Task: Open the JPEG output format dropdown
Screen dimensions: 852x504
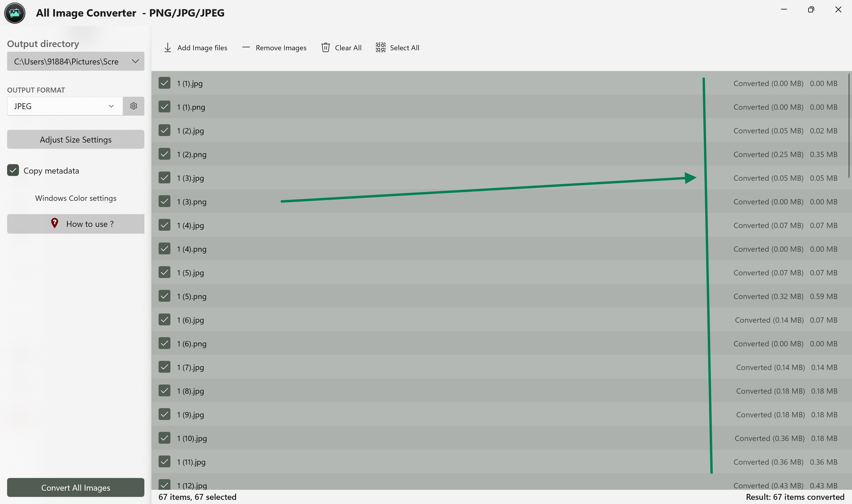Action: pyautogui.click(x=64, y=106)
